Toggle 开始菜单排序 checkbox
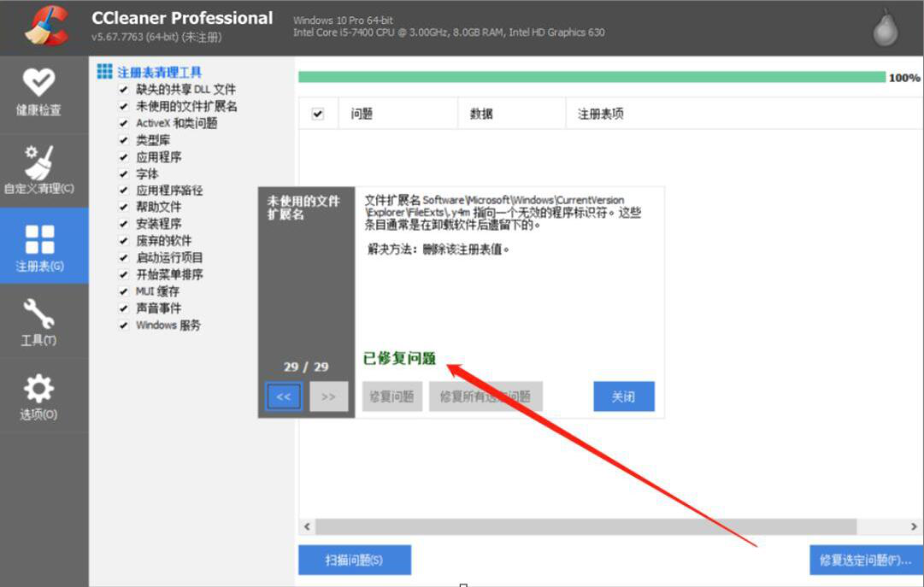Screen dimensions: 924x587 (123, 274)
